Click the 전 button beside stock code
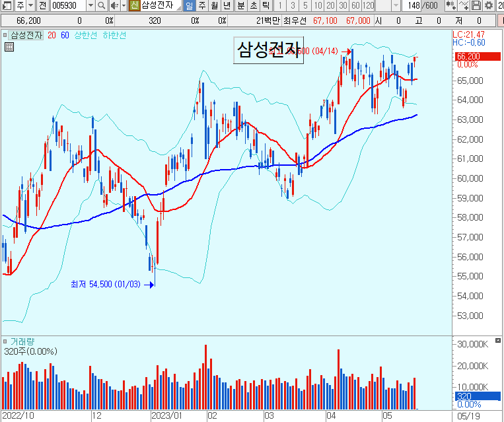The width and height of the screenshot is (504, 422). (42, 5)
